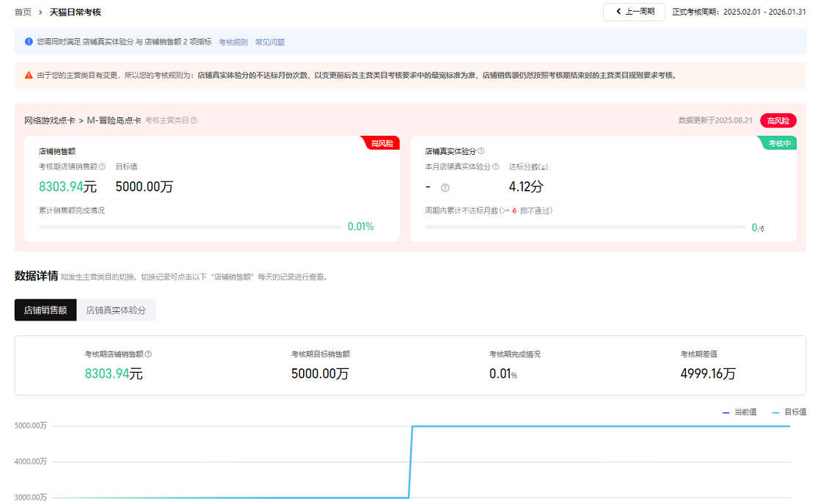Switch to the 店铺真实体验分 tab

click(x=116, y=310)
